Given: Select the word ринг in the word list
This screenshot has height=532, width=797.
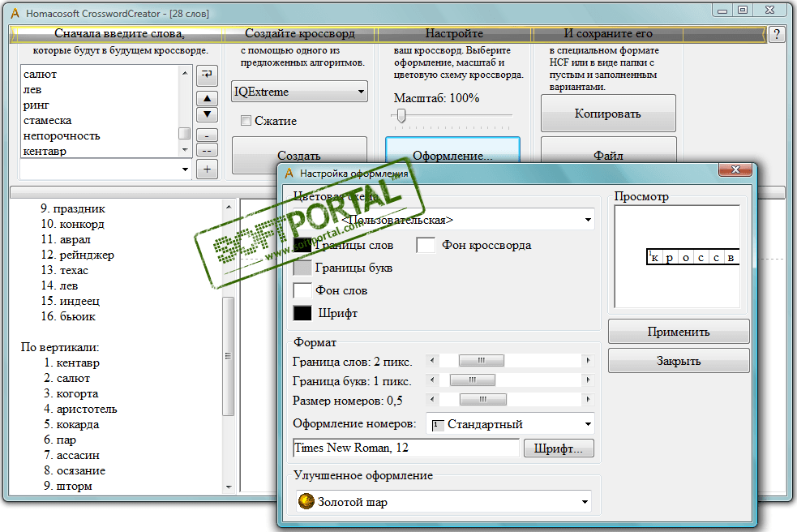Looking at the screenshot, I should pyautogui.click(x=36, y=105).
